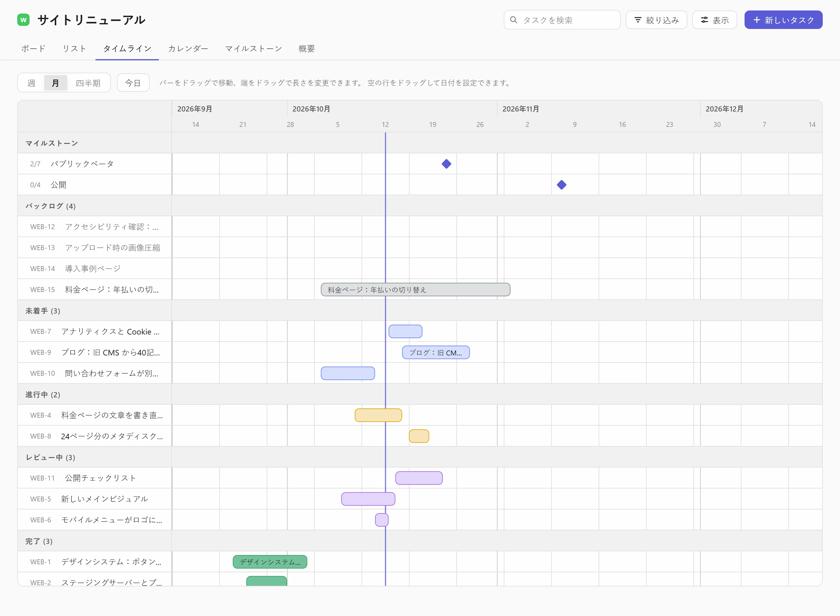Open the 表示 display options
Viewport: 840px width, 616px height.
(714, 20)
